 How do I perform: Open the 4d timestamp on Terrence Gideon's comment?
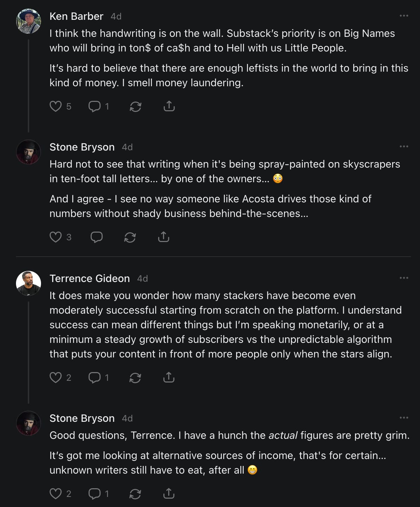coord(143,279)
